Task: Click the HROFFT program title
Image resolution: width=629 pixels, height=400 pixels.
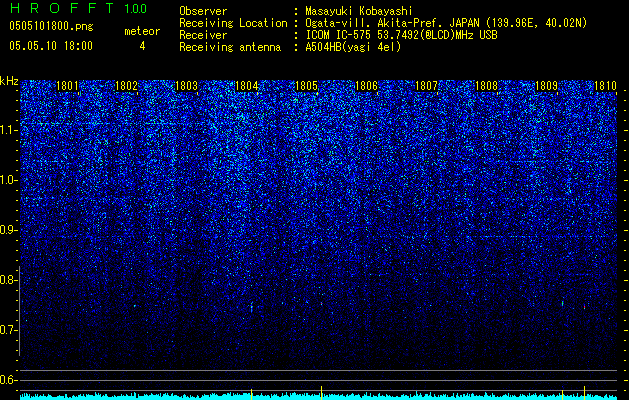Action: (x=62, y=8)
